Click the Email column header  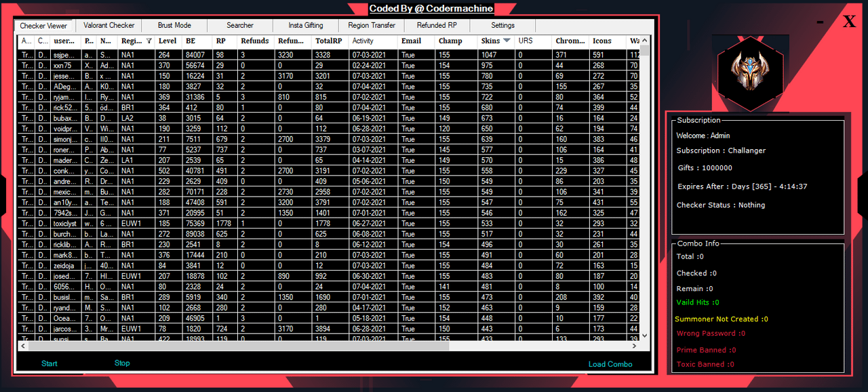pyautogui.click(x=417, y=41)
